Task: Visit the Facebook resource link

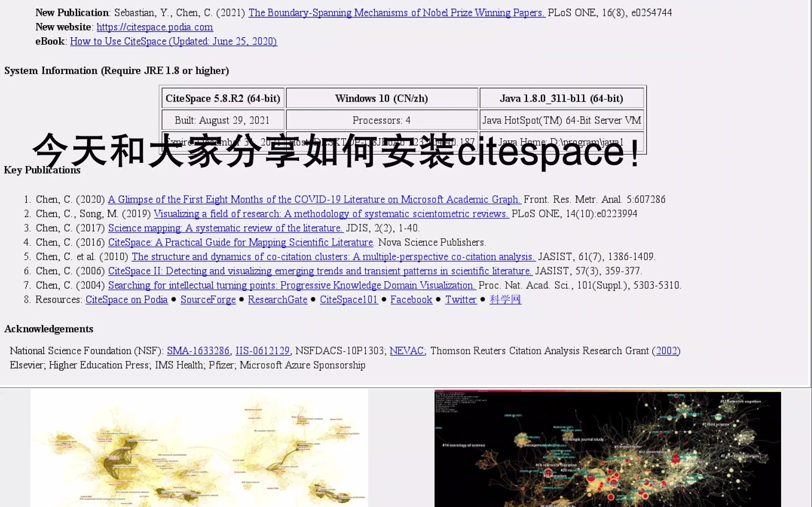Action: pyautogui.click(x=411, y=299)
